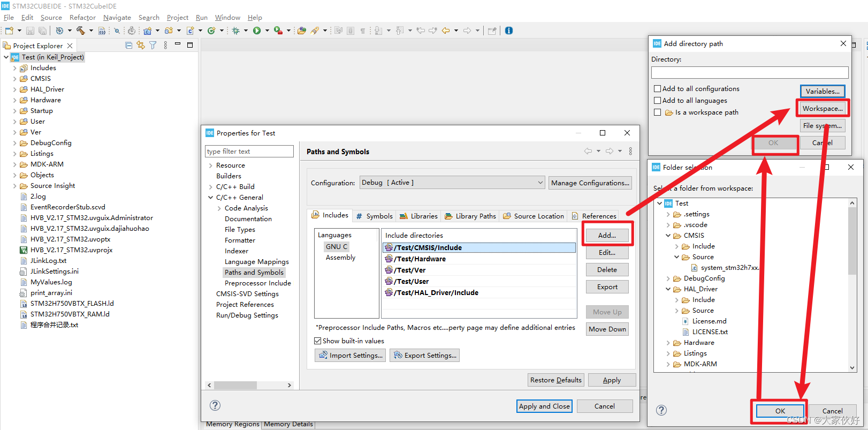Click Collapse All icon in Project Explorer
Image resolution: width=868 pixels, height=430 pixels.
(x=128, y=46)
